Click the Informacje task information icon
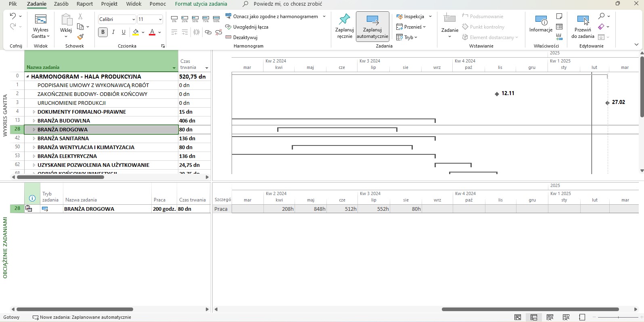This screenshot has height=322, width=644. (541, 20)
